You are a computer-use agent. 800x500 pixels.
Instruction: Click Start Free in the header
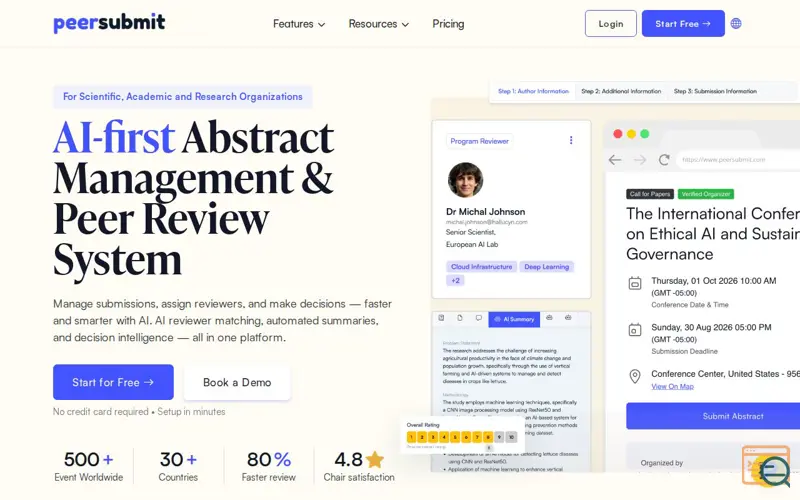[683, 23]
